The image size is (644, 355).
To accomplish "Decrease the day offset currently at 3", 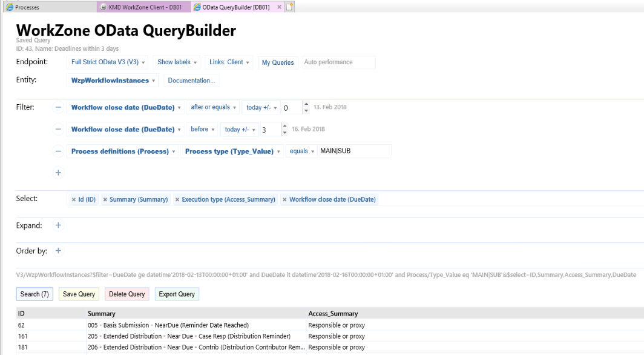I will (284, 133).
